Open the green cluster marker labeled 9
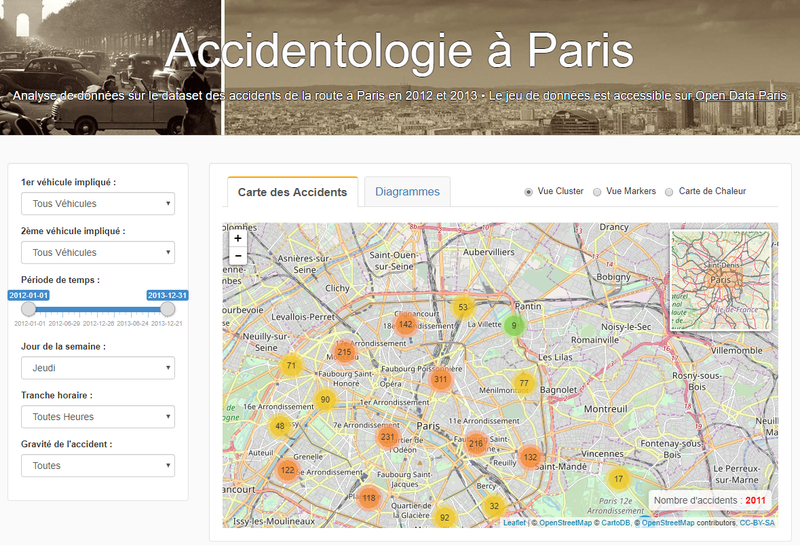 click(514, 325)
